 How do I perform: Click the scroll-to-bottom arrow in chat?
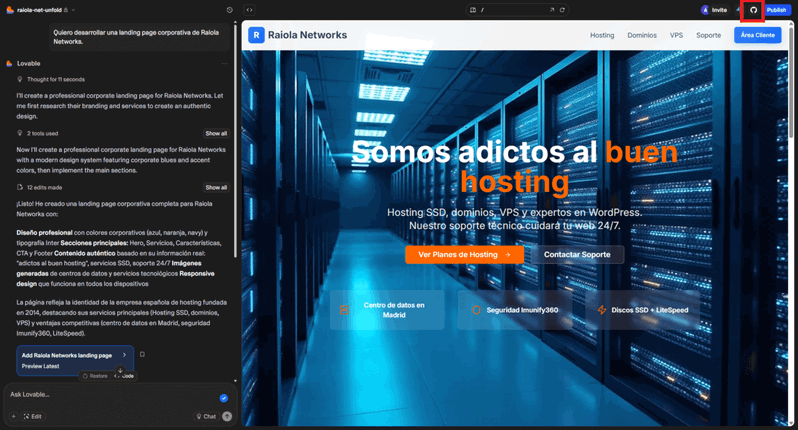120,370
